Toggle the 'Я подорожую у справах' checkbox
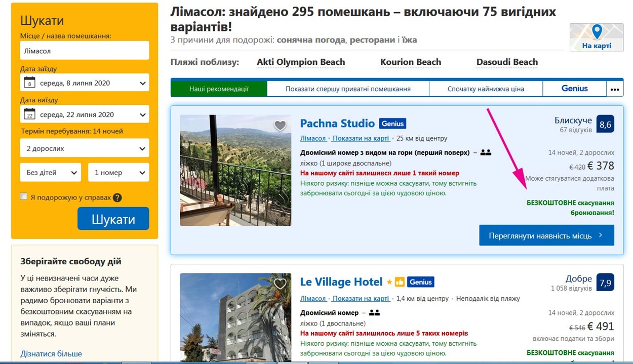Image resolution: width=633 pixels, height=364 pixels. click(x=24, y=196)
